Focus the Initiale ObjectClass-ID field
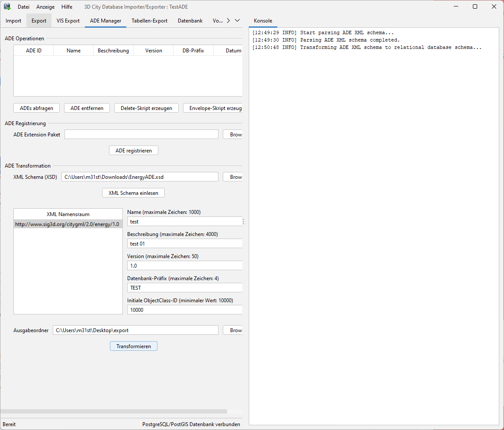The height and width of the screenshot is (430, 504). click(x=185, y=310)
